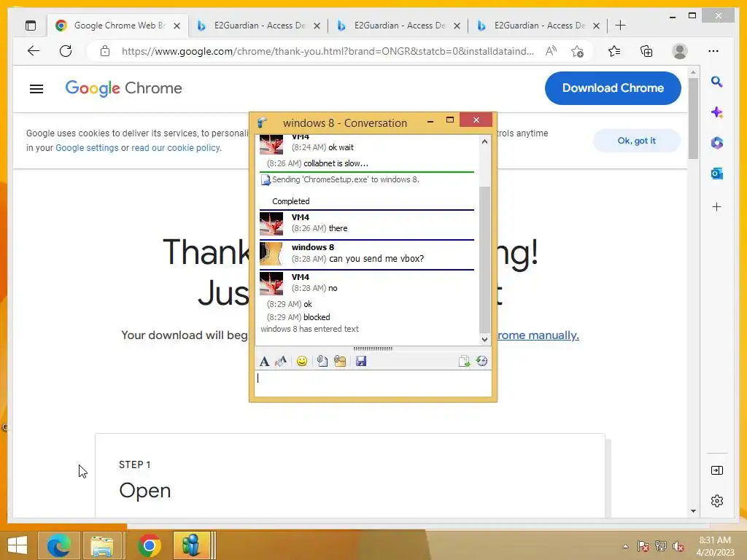Viewport: 747px width, 560px height.
Task: Click the muted volume tray icon
Action: [x=678, y=546]
